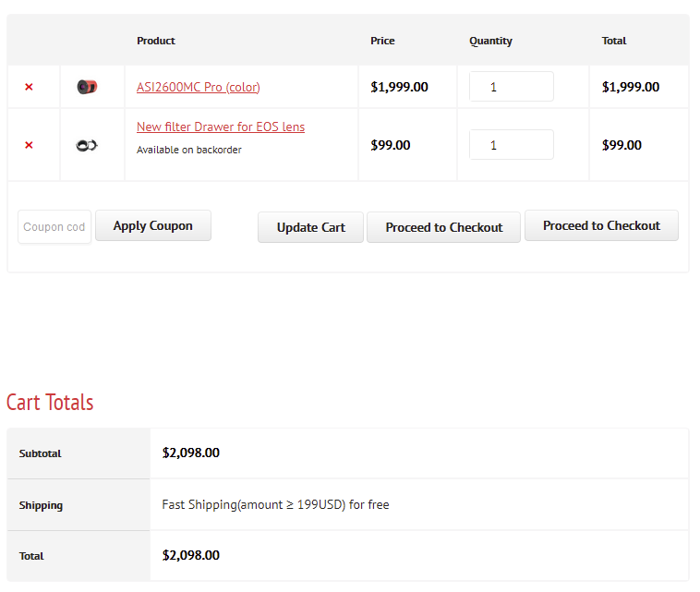Remove ASI2600MC Pro from the cart

tap(29, 87)
